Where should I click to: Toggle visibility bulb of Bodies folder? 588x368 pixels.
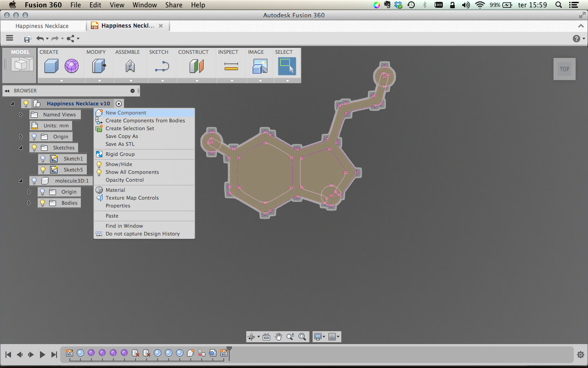(x=43, y=203)
